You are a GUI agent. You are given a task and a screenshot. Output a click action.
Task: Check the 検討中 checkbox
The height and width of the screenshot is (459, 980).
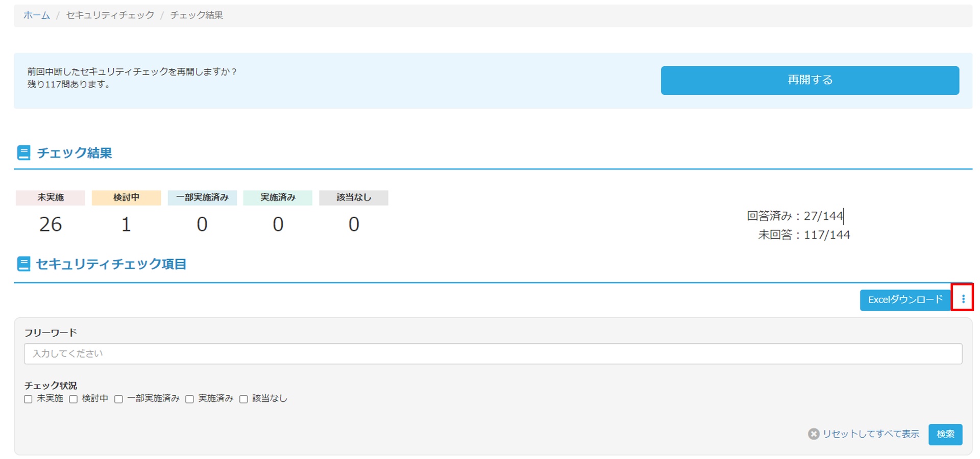[x=73, y=399]
